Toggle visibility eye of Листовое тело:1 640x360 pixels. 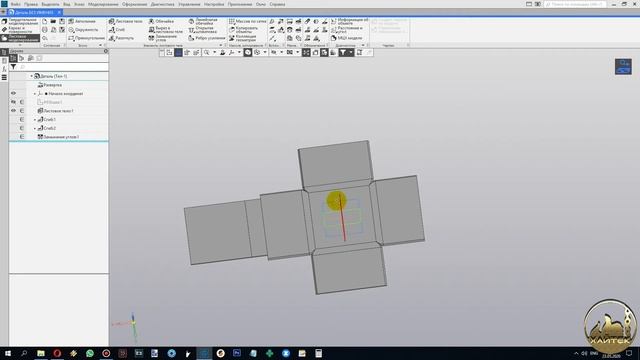coord(13,111)
